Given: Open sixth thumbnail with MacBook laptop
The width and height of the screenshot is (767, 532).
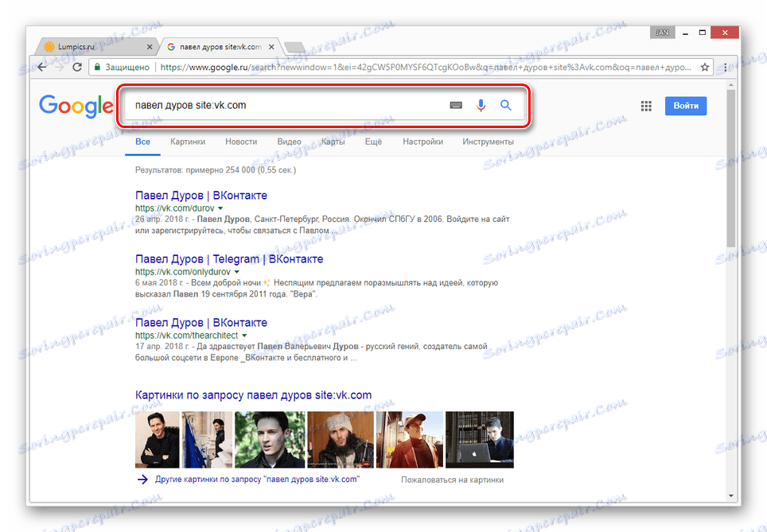Looking at the screenshot, I should [479, 440].
